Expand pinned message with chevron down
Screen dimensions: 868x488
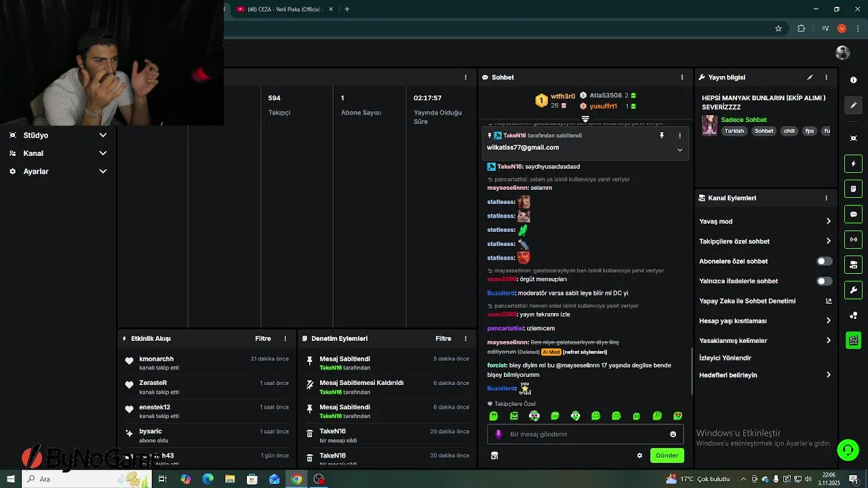679,150
